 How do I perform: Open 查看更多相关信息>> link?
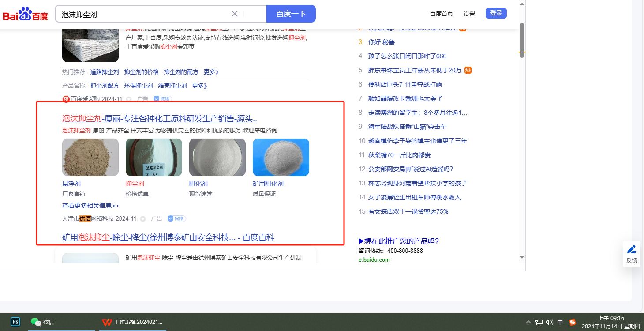pos(90,206)
